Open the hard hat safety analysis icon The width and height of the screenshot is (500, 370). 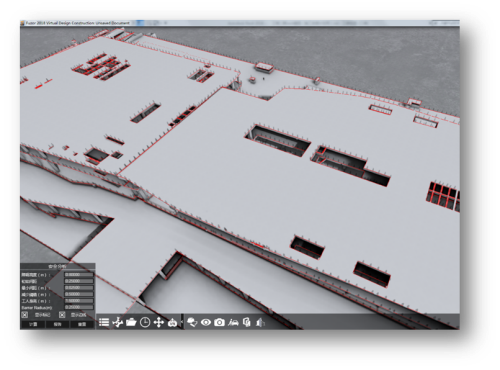[192, 322]
